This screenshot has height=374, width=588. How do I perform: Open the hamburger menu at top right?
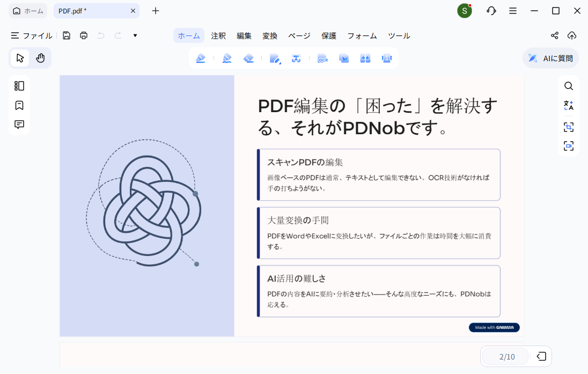[x=513, y=10]
